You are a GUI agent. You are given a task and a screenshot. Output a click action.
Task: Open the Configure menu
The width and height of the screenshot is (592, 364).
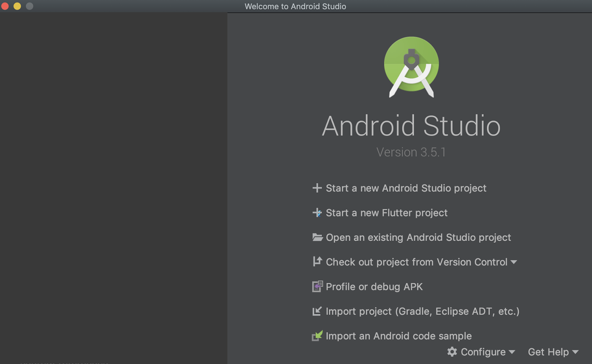(x=483, y=352)
